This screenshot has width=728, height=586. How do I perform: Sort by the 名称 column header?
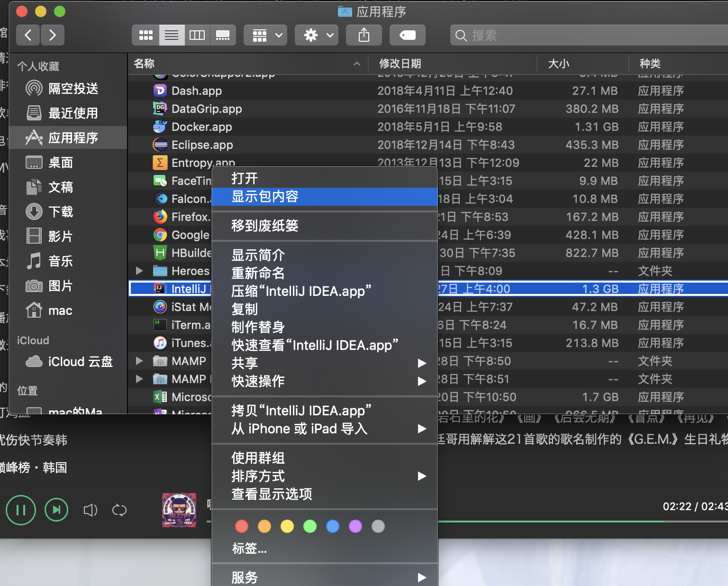click(x=248, y=64)
